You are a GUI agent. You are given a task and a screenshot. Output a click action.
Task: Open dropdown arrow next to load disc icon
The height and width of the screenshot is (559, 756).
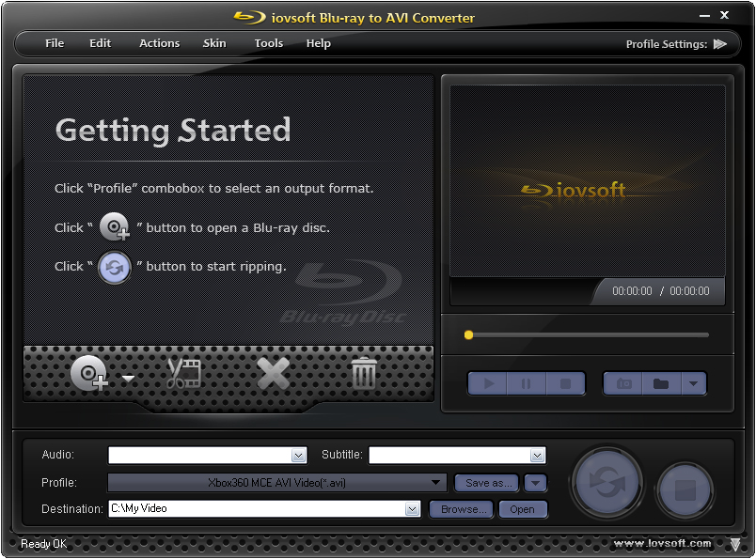[128, 379]
